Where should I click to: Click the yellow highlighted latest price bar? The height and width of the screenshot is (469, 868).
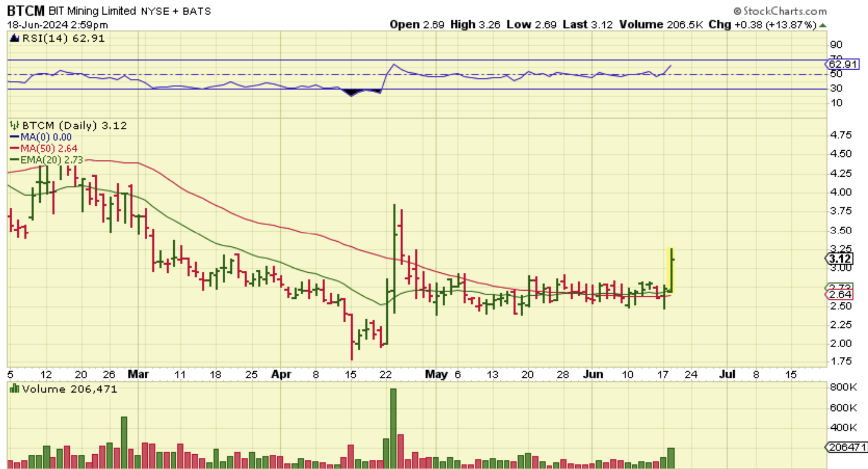(x=670, y=271)
